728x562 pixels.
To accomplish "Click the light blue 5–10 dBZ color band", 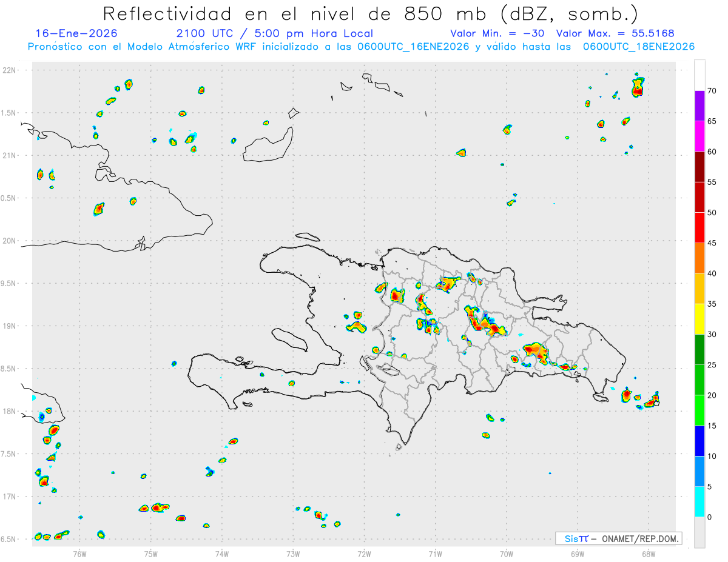I will coord(699,472).
